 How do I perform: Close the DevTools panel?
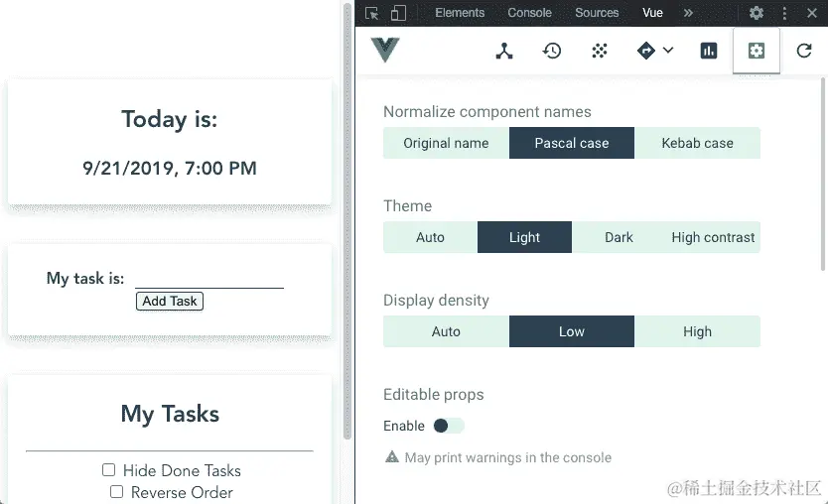(x=812, y=13)
